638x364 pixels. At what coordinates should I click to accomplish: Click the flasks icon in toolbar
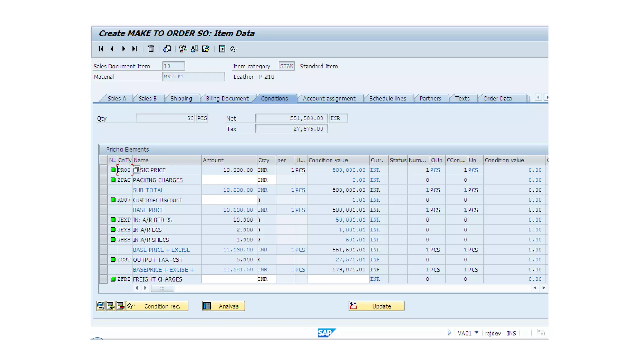[194, 49]
